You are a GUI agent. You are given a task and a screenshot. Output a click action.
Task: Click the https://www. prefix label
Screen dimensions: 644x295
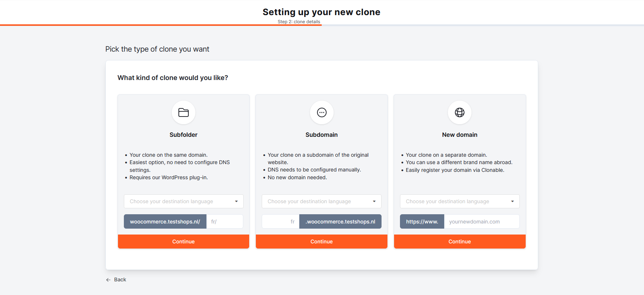click(x=422, y=222)
